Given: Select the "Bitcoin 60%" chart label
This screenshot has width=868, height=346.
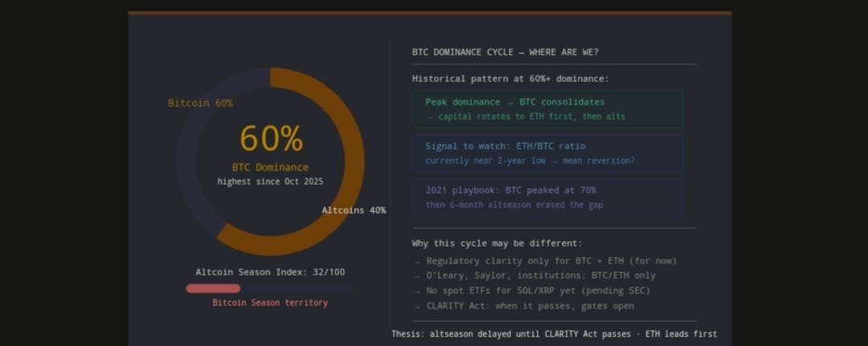Looking at the screenshot, I should pos(200,103).
